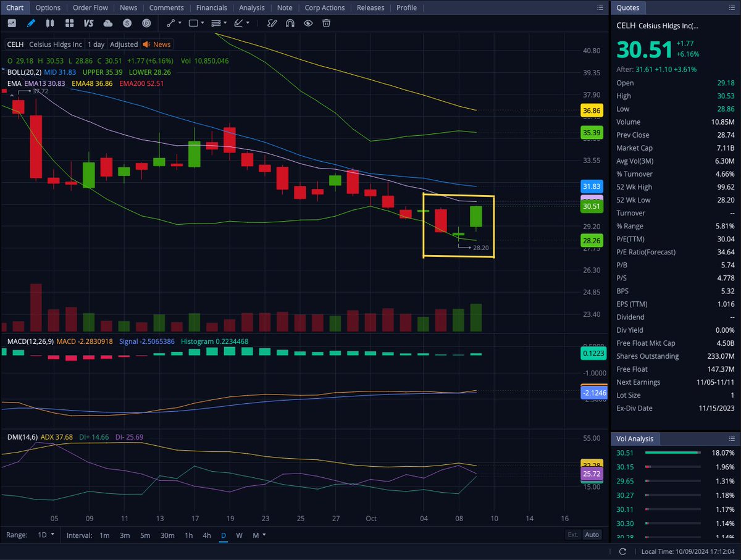The width and height of the screenshot is (741, 560).
Task: Open the Note tab
Action: [x=285, y=7]
